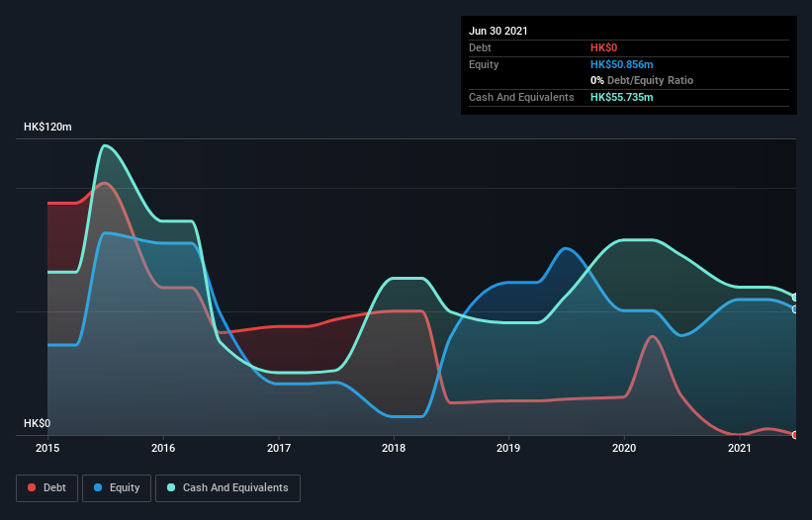The width and height of the screenshot is (812, 520).
Task: Click the blue Equity legend dot
Action: 98,487
